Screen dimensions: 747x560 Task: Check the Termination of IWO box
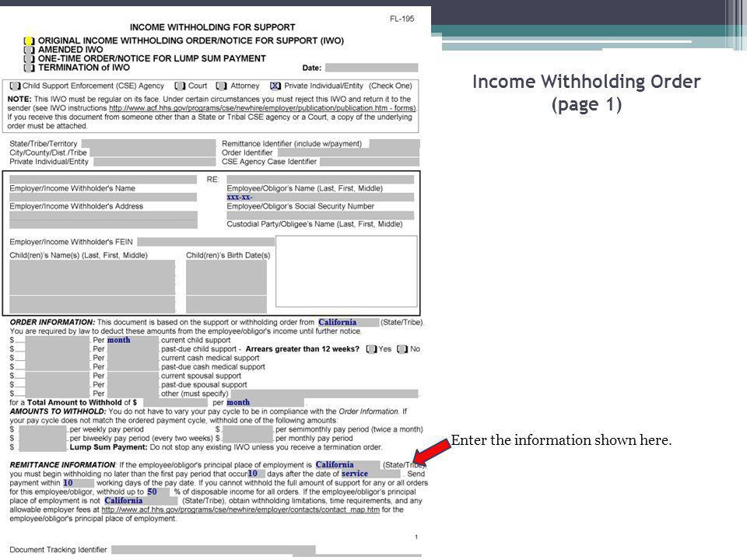pos(29,68)
